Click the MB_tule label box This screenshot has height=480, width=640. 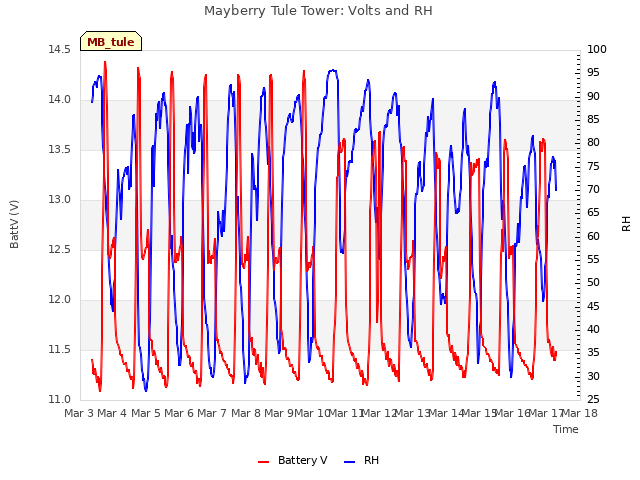click(x=111, y=41)
